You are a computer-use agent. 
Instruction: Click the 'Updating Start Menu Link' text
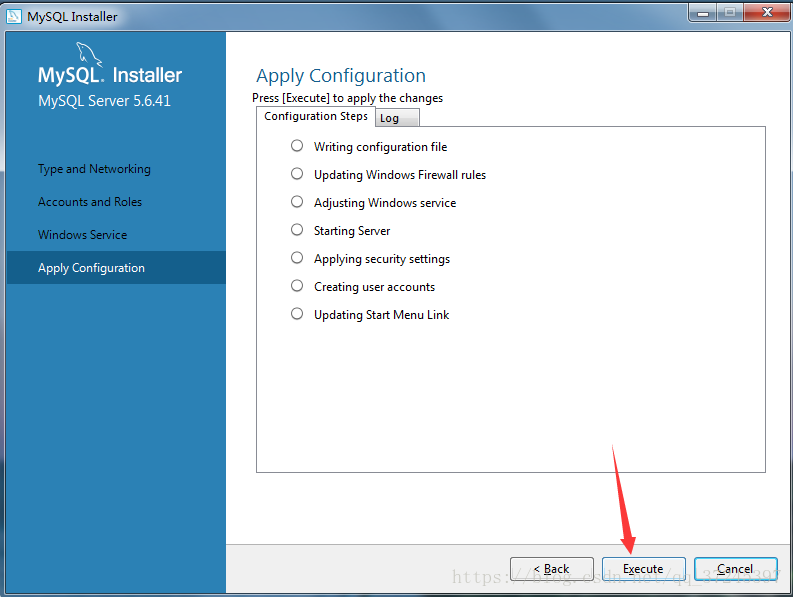click(381, 315)
